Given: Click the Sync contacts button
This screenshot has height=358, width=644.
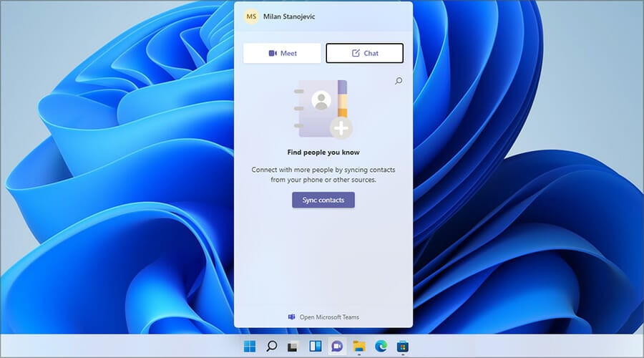Looking at the screenshot, I should click(x=323, y=200).
